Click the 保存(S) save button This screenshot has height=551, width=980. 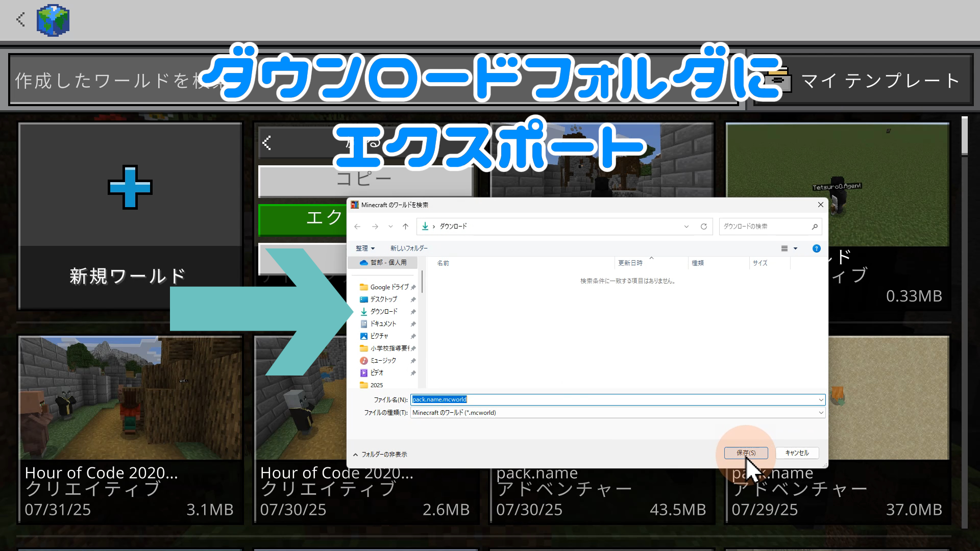[x=746, y=453]
